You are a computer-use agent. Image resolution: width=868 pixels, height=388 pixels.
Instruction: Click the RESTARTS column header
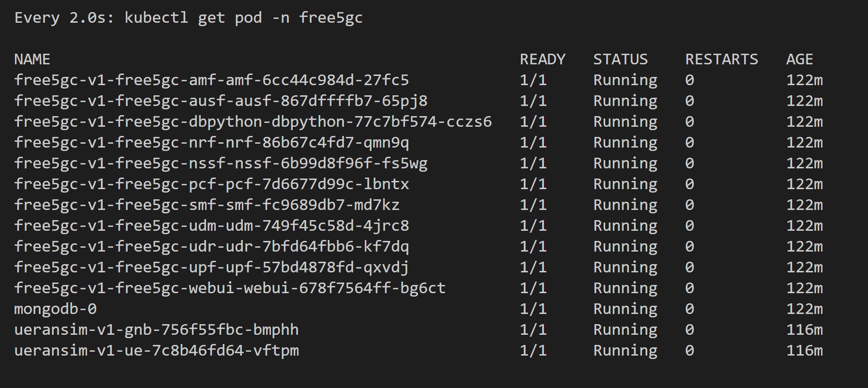tap(721, 60)
